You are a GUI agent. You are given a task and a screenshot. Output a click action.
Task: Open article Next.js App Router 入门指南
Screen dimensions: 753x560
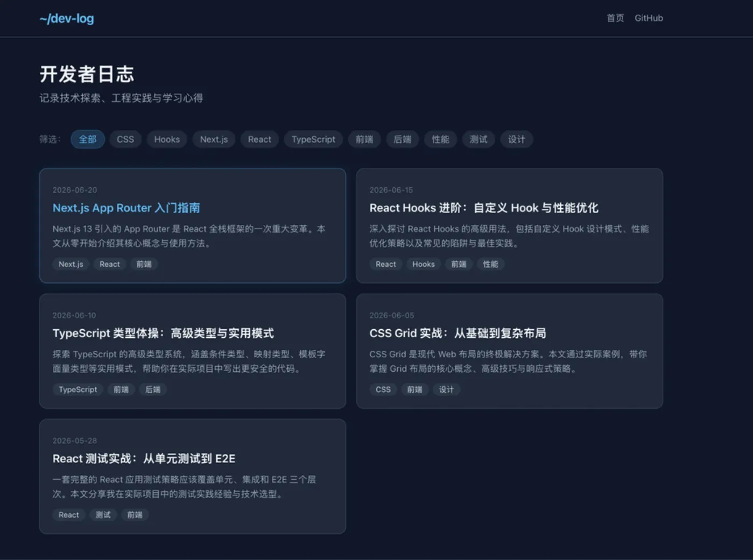tap(126, 208)
